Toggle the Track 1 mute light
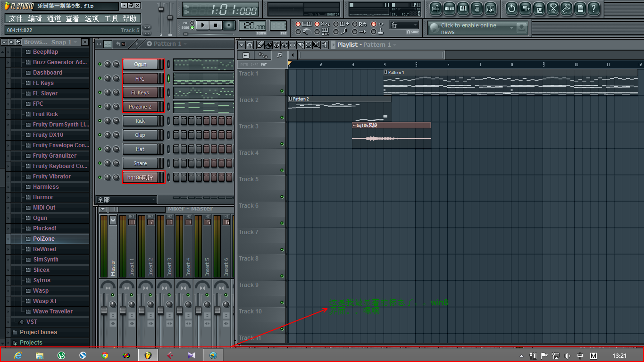644x362 pixels. coord(282,91)
